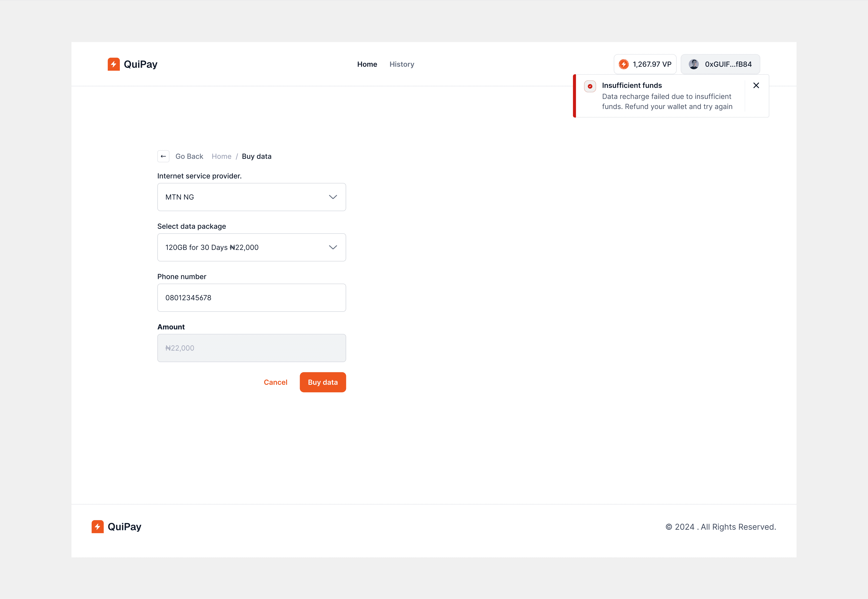Click the Go Back link

(189, 156)
